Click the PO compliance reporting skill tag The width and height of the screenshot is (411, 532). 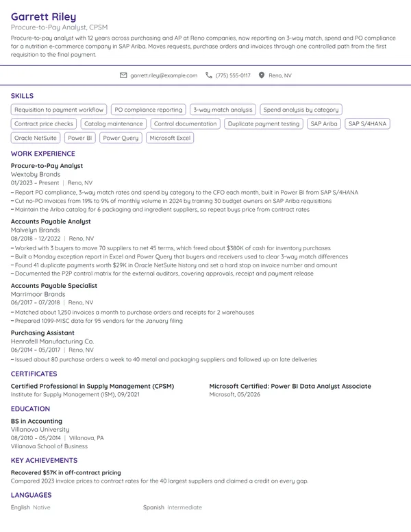[x=149, y=110]
